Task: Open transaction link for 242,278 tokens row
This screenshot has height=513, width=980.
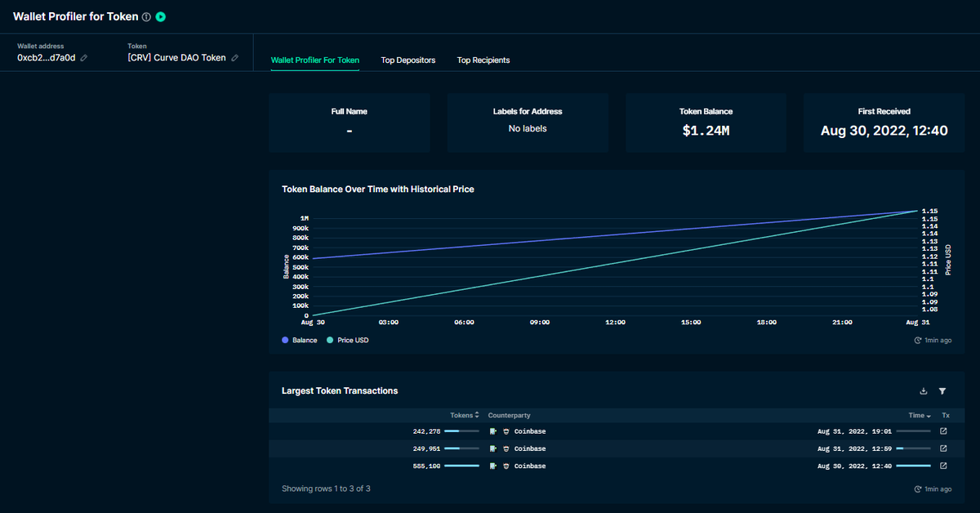Action: (943, 430)
